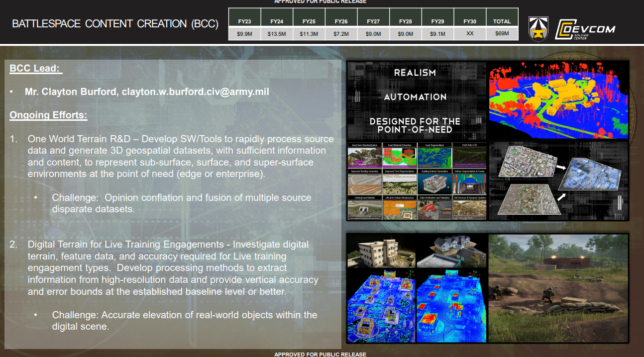
Task: Open the gray-roofed house 3D model
Action: (450, 252)
